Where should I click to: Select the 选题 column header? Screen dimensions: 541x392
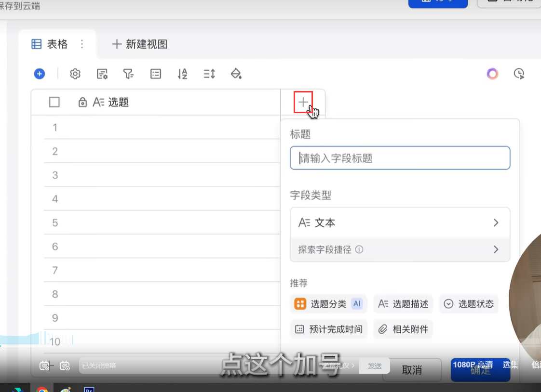pos(156,102)
